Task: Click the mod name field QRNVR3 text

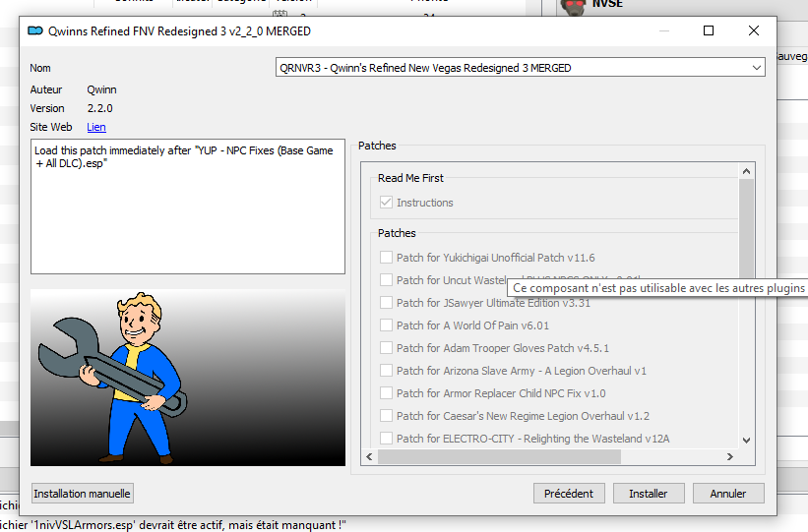Action: [x=425, y=68]
